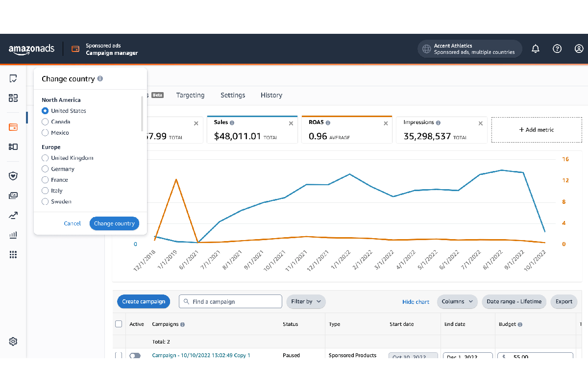Expand the Columns dropdown
This screenshot has height=392, width=588.
(457, 301)
